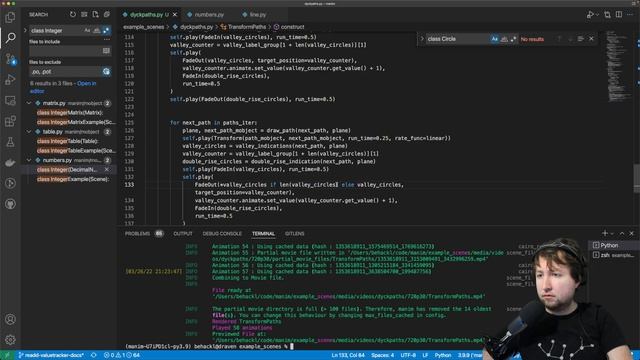Click UTF-8 encoding in status bar

(408, 356)
